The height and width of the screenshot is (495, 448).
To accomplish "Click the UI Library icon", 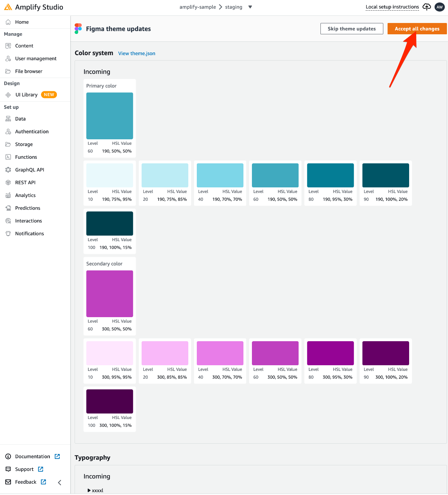I will pos(8,95).
